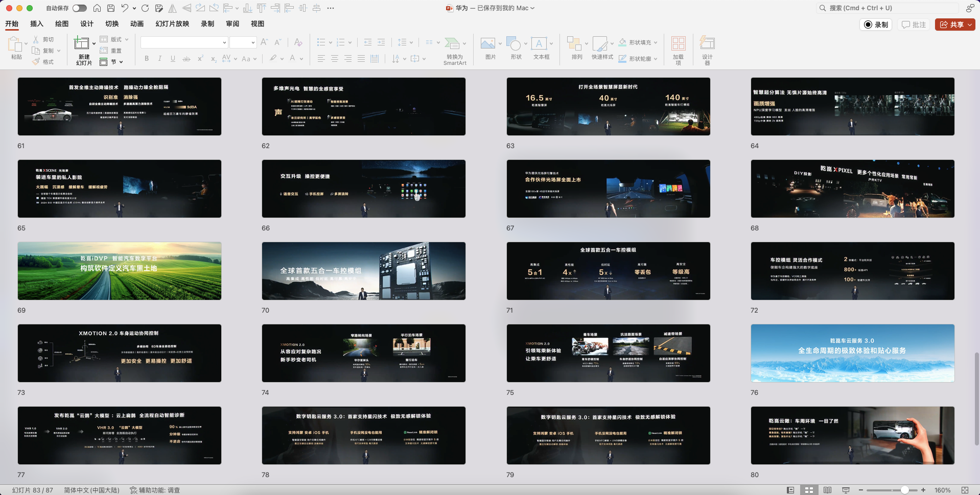Screen dimensions: 980x495
Task: Click the flip horizontal triangles icon
Action: [x=173, y=8]
